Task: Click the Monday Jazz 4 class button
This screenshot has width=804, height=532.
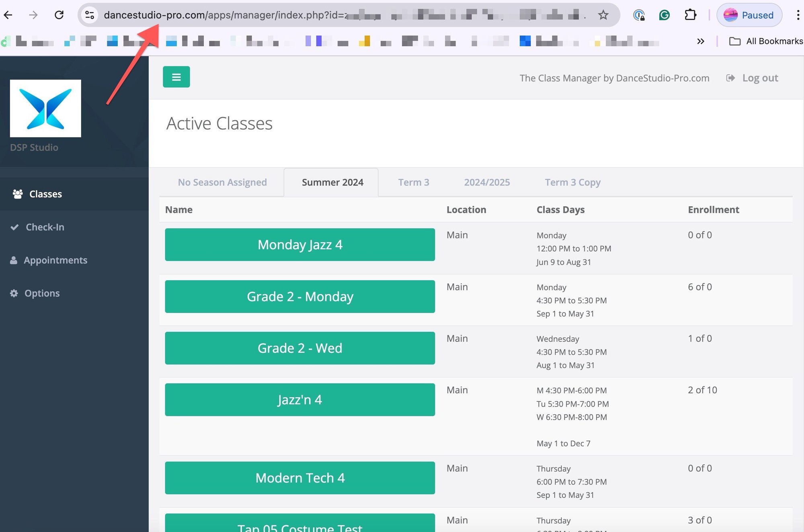Action: pyautogui.click(x=299, y=244)
